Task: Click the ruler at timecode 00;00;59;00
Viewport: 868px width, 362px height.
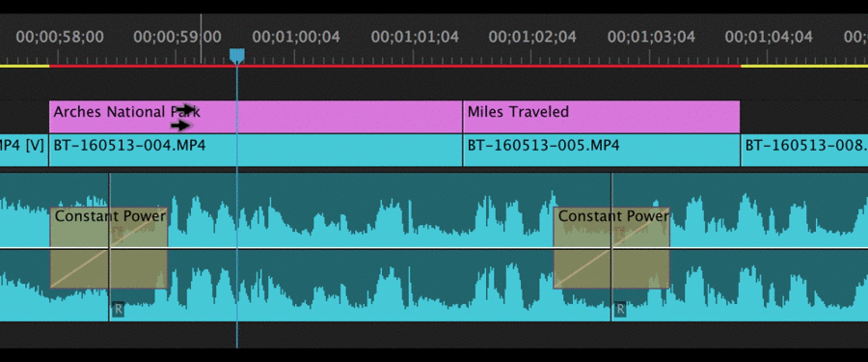Action: [x=177, y=37]
